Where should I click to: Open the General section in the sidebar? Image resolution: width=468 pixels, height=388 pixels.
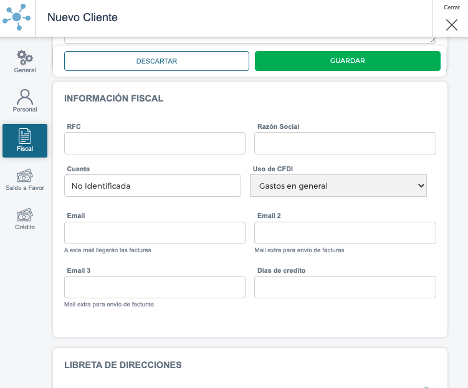point(25,61)
